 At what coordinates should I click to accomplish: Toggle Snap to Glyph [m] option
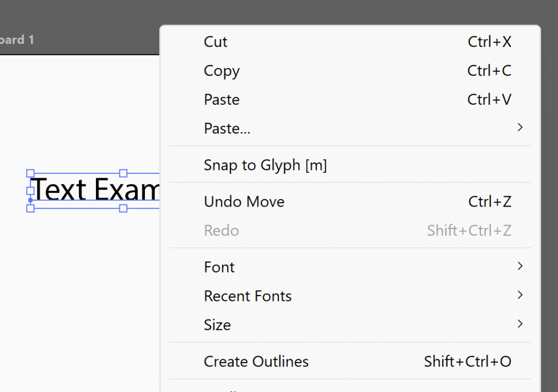pyautogui.click(x=265, y=165)
